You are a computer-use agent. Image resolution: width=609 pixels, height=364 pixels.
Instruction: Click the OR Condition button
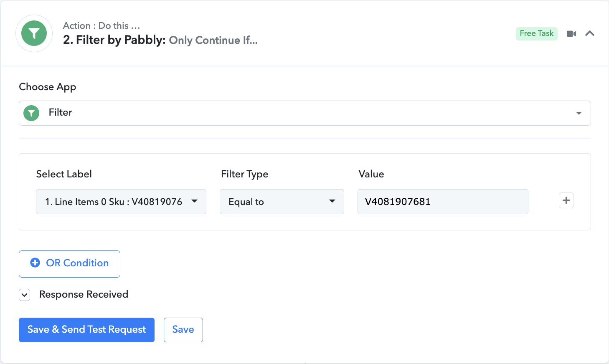pos(69,264)
